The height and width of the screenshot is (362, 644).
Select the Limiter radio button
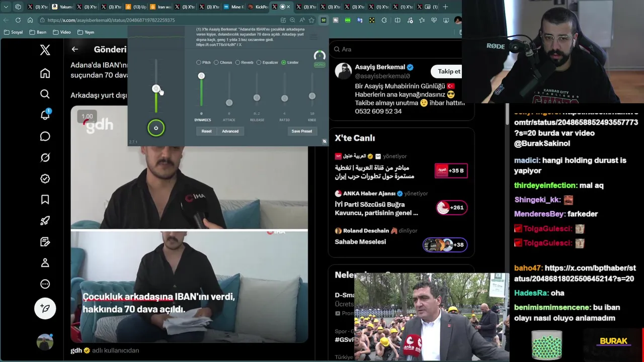tap(284, 62)
